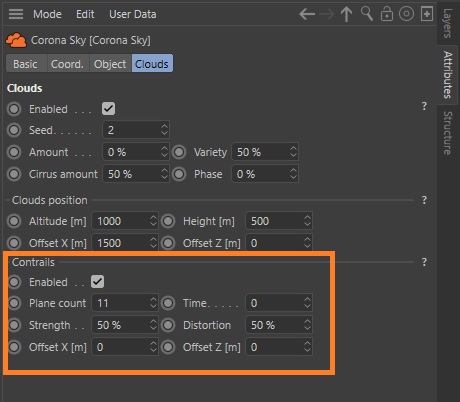This screenshot has height=402, width=460.
Task: Click the Height stepper arrows
Action: click(307, 221)
